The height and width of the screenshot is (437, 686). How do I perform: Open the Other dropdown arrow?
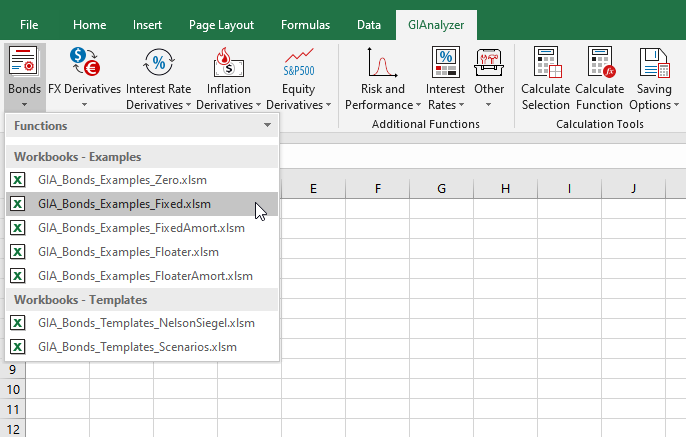pyautogui.click(x=489, y=105)
